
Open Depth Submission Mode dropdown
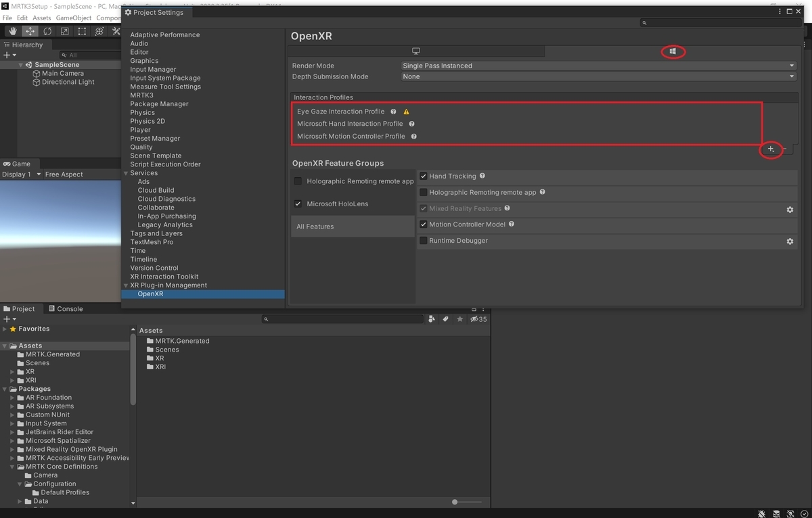(x=598, y=76)
